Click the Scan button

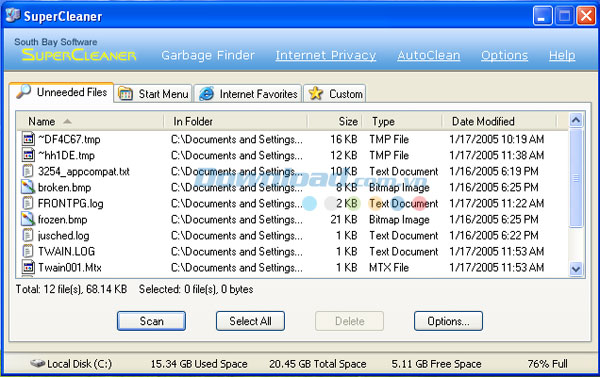[152, 321]
